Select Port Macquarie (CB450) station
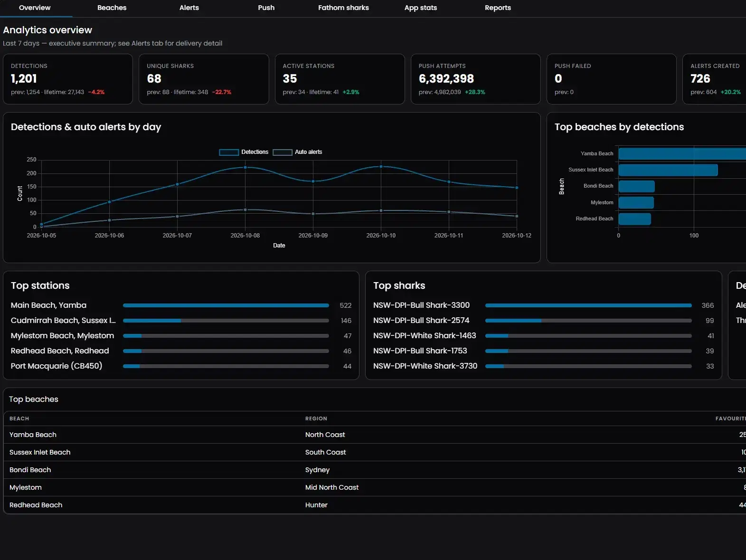Viewport: 746px width, 560px height. click(181, 366)
